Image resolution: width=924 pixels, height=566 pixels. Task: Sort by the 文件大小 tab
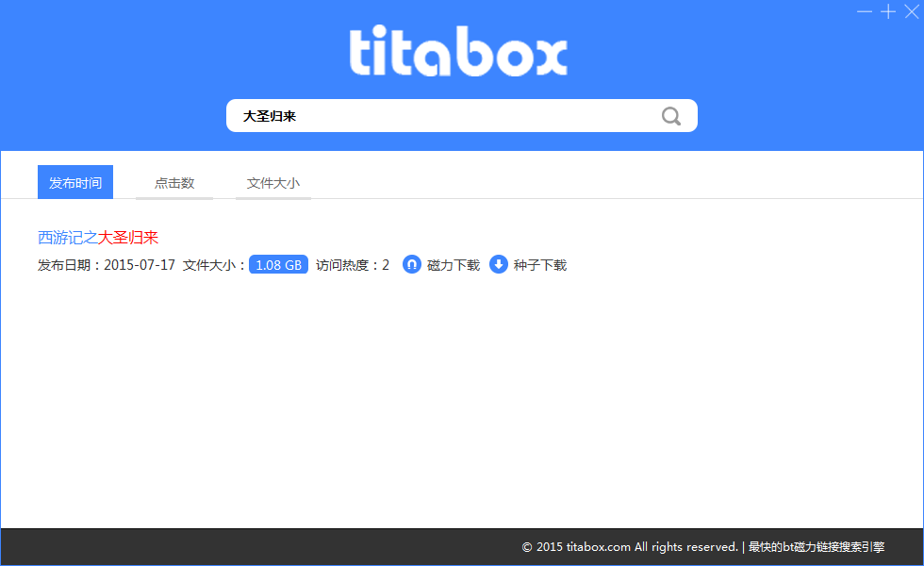273,183
